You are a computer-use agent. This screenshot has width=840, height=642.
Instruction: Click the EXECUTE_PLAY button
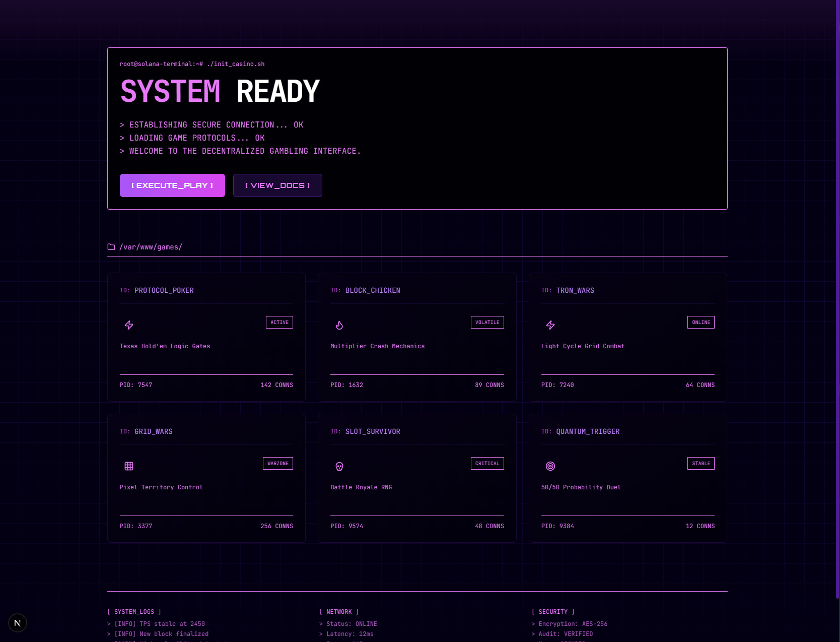coord(172,185)
